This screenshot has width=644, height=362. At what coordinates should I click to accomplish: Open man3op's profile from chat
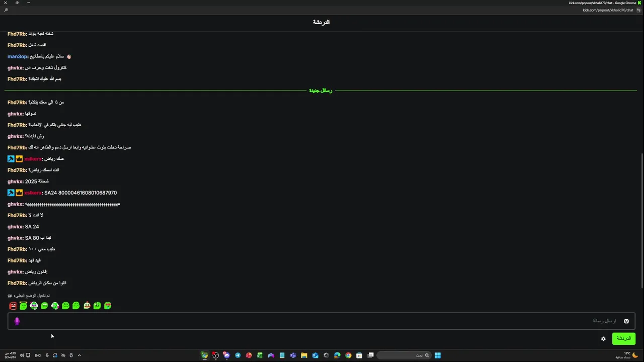[x=18, y=56]
